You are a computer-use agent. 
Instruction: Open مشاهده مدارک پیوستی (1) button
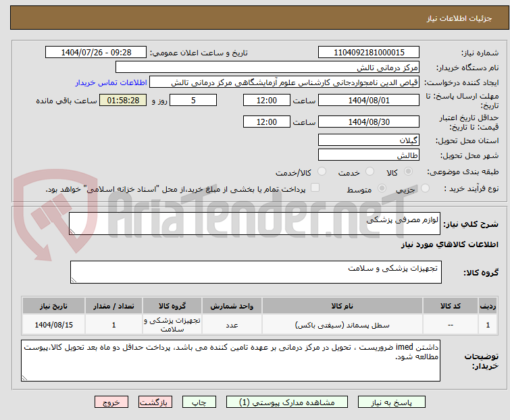(x=287, y=402)
